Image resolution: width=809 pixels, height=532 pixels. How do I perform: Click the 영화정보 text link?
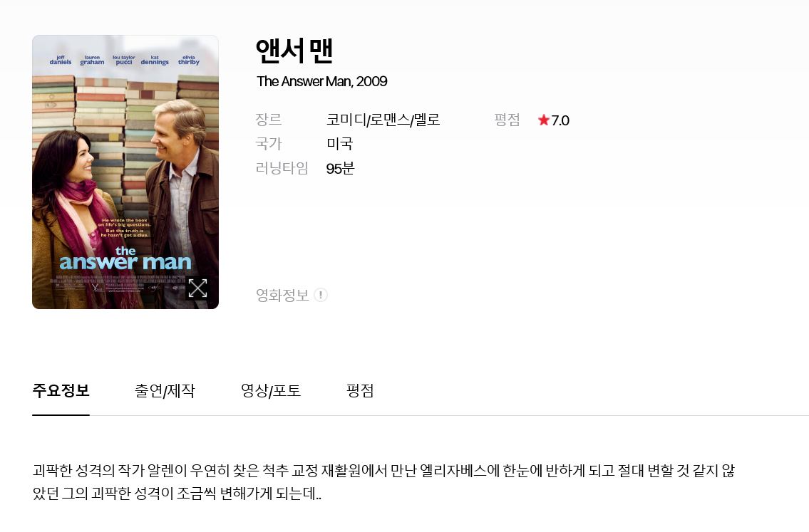(283, 296)
